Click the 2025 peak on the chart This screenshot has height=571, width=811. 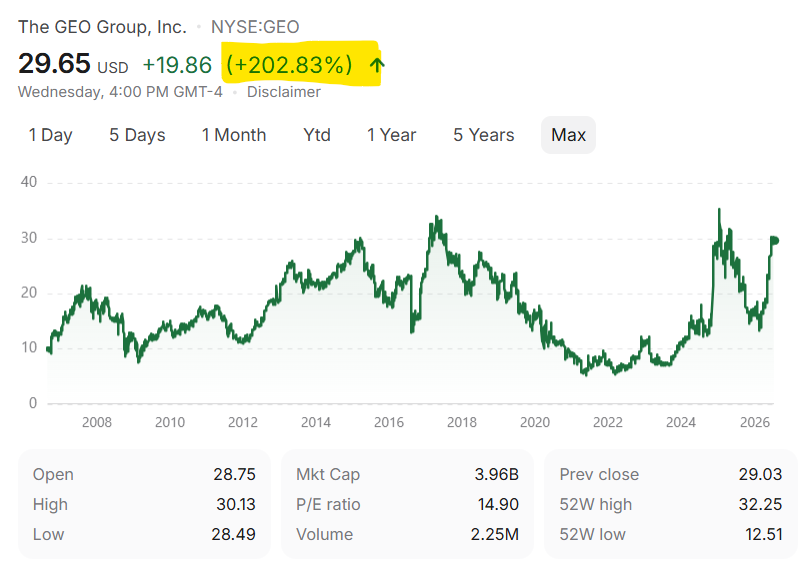pos(719,209)
